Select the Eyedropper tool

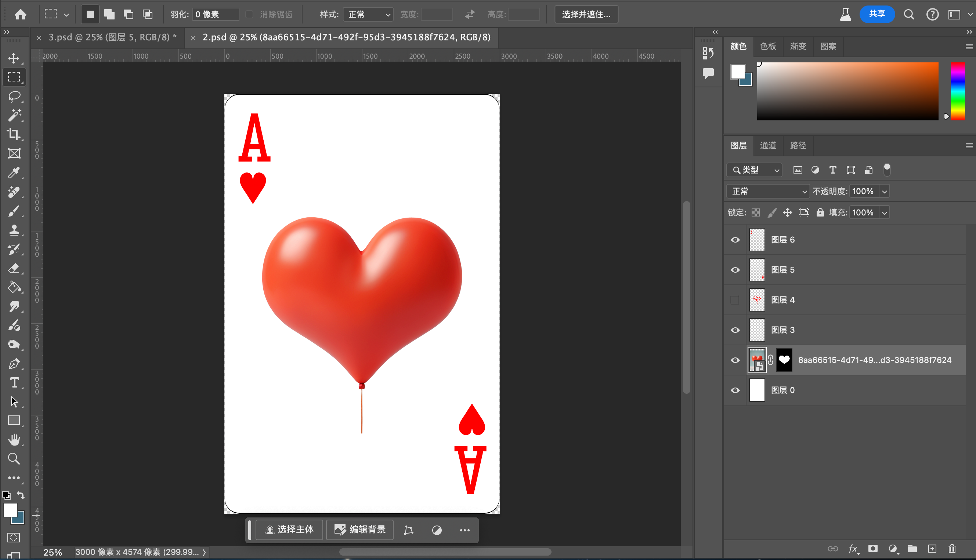click(14, 173)
